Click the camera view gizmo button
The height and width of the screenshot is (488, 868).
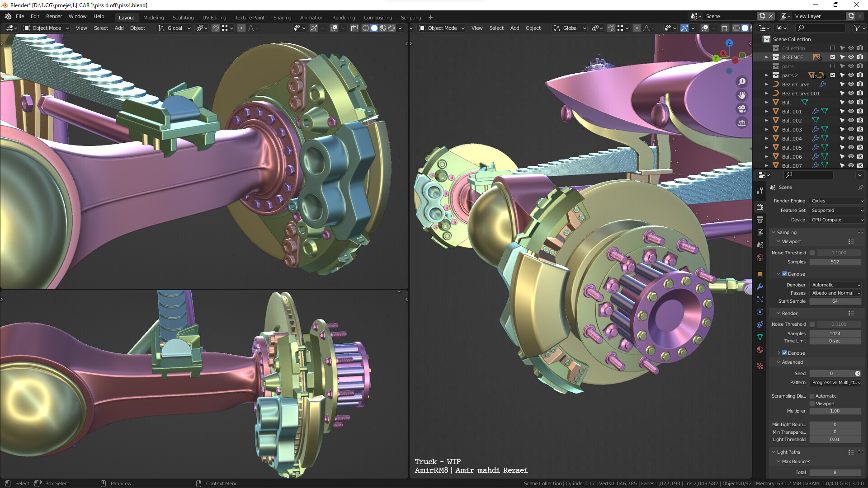click(742, 109)
